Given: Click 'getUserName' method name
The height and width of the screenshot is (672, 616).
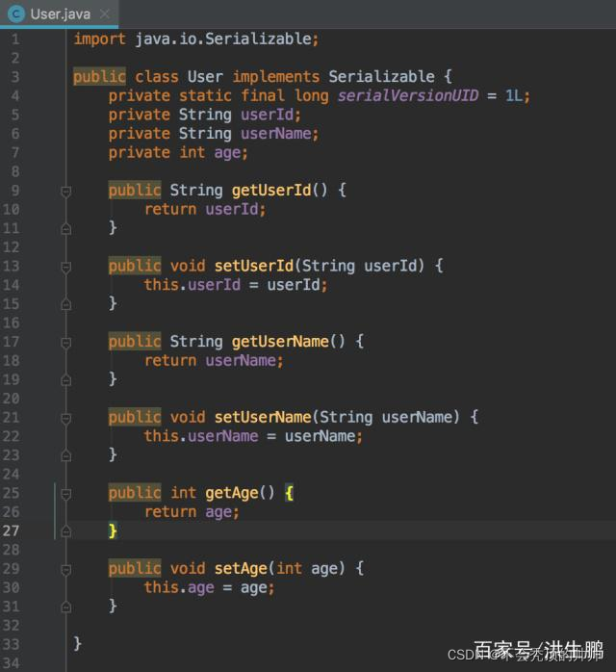Looking at the screenshot, I should click(280, 342).
